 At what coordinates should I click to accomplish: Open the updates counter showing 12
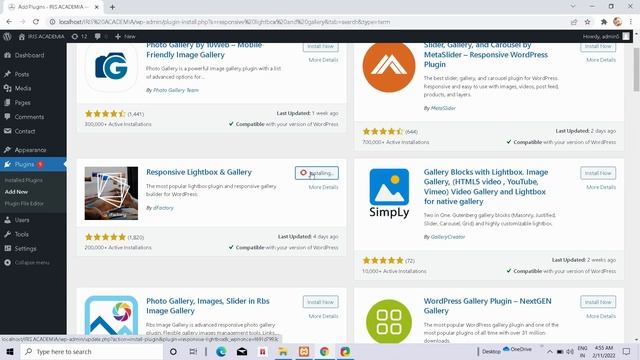79,36
